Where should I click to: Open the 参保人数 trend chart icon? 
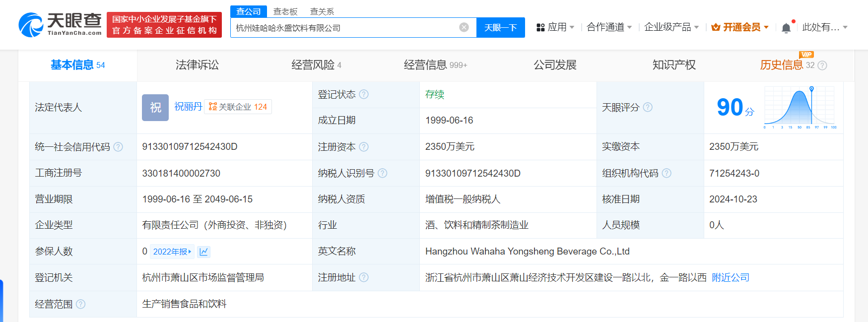pyautogui.click(x=203, y=252)
